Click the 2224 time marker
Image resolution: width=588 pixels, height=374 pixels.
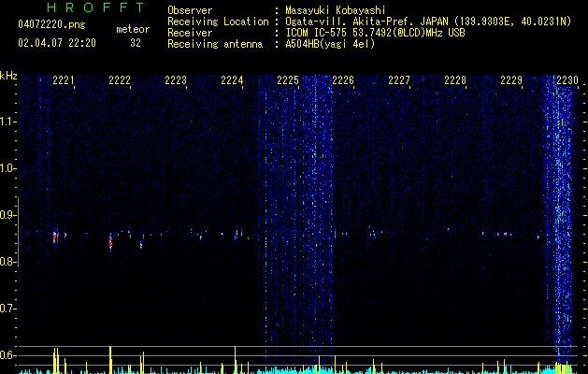click(x=232, y=80)
